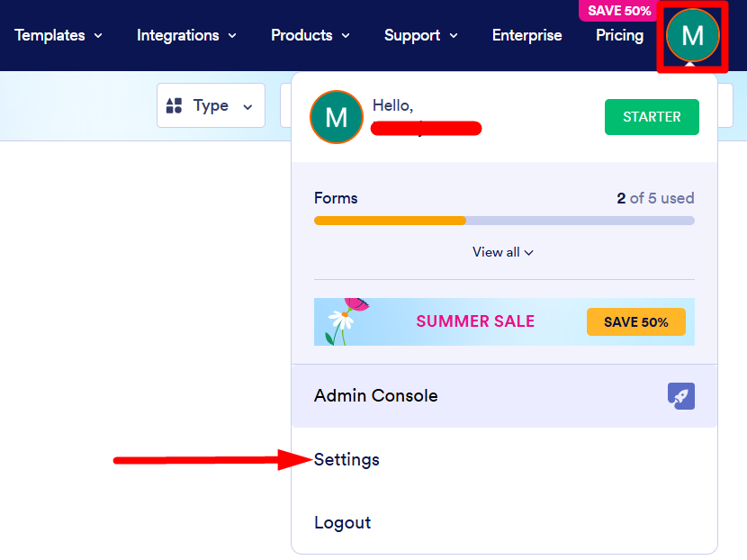Expand the Integrations menu
The height and width of the screenshot is (560, 747).
tap(186, 36)
